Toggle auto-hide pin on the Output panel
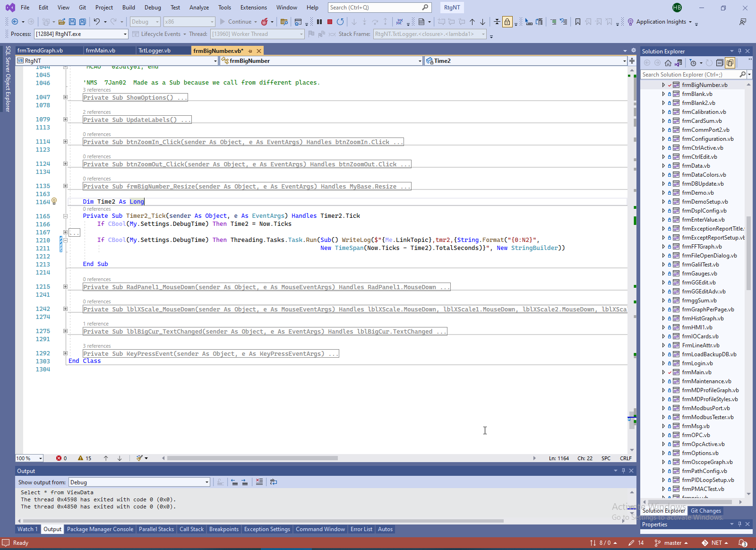756x550 pixels. [x=623, y=471]
